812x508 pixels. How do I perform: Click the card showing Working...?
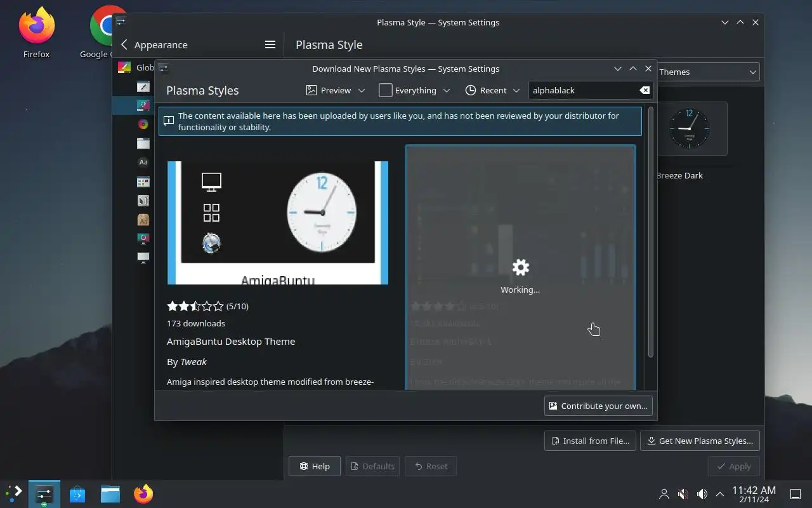(x=520, y=267)
